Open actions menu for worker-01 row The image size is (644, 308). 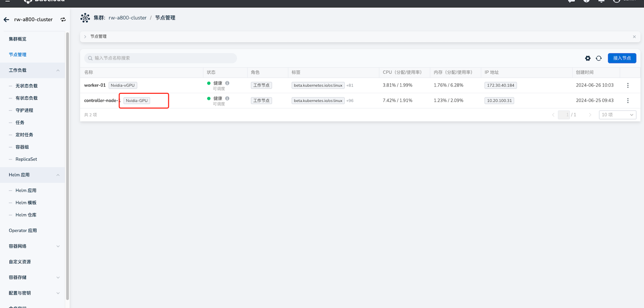point(628,85)
